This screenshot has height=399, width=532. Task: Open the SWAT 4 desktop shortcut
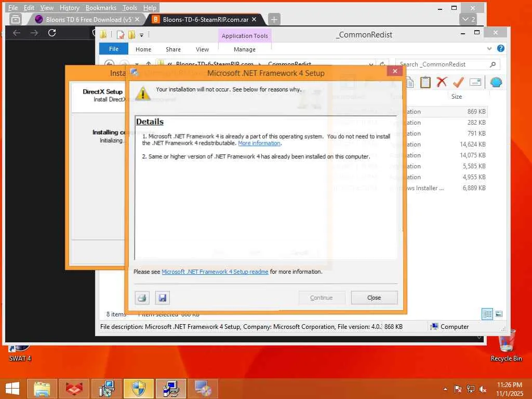pyautogui.click(x=20, y=353)
